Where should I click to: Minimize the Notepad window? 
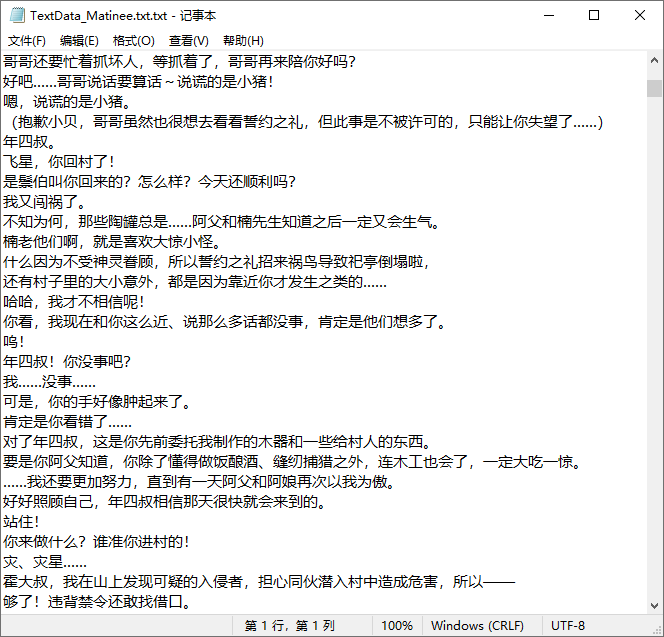(548, 16)
